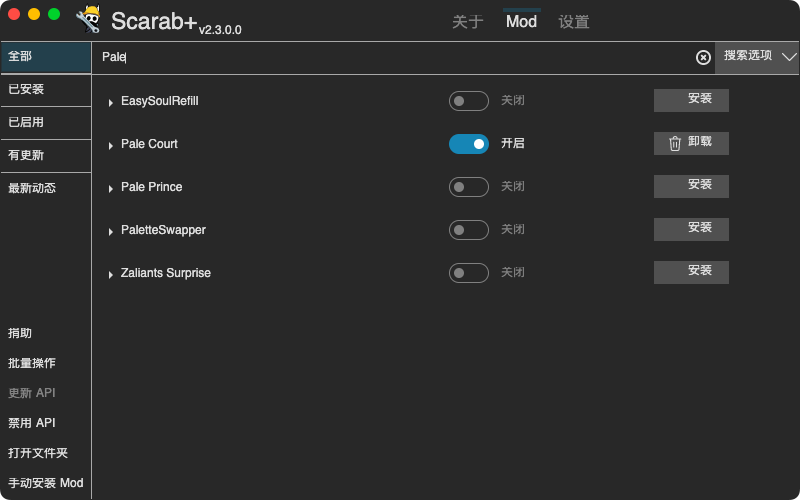Viewport: 800px width, 500px height.
Task: Toggle EasySoulRefill mod switch on
Action: pos(468,101)
